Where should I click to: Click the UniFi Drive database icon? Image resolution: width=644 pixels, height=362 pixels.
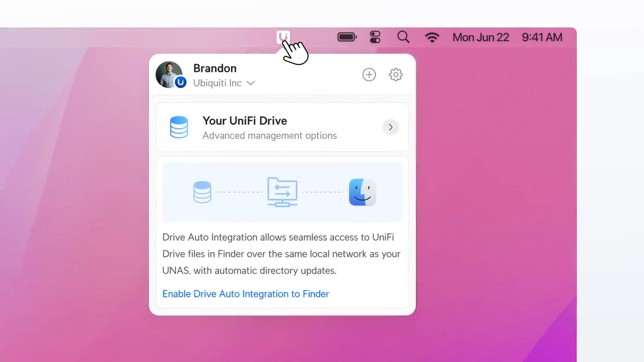[x=179, y=127]
